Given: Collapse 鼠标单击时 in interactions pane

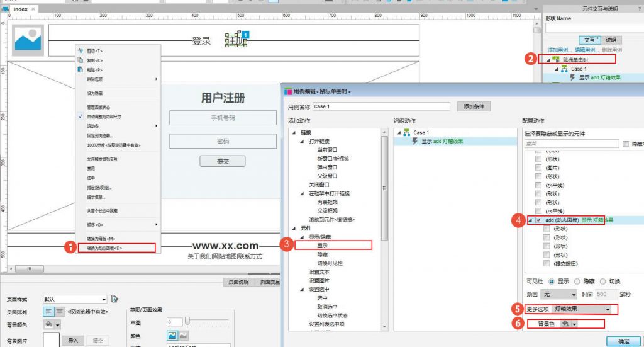Looking at the screenshot, I should (548, 60).
